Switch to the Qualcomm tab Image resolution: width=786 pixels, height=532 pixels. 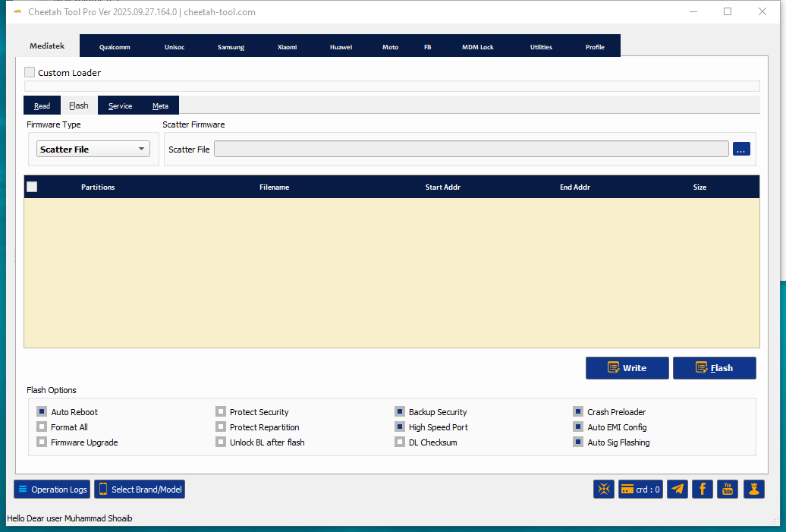pos(115,47)
